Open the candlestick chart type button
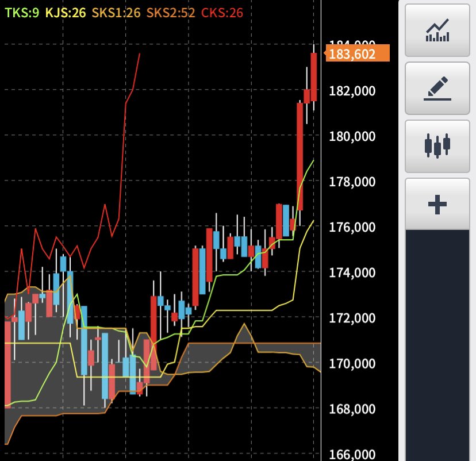The width and height of the screenshot is (476, 461). (x=437, y=146)
